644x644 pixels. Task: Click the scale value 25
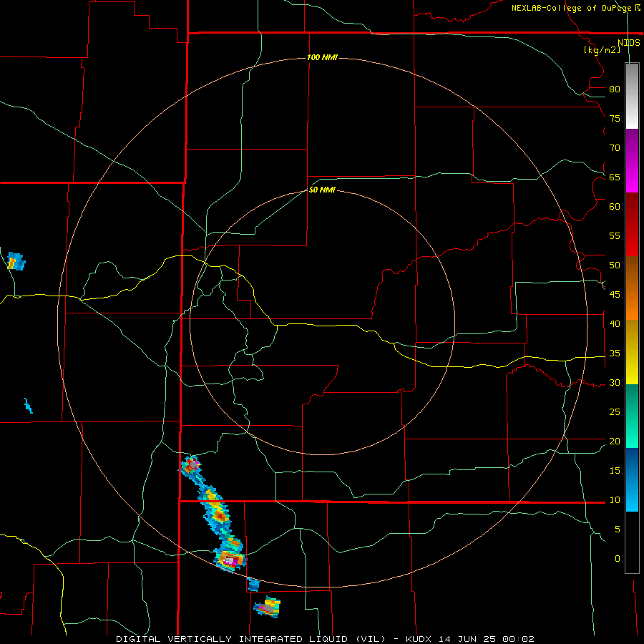pos(615,412)
